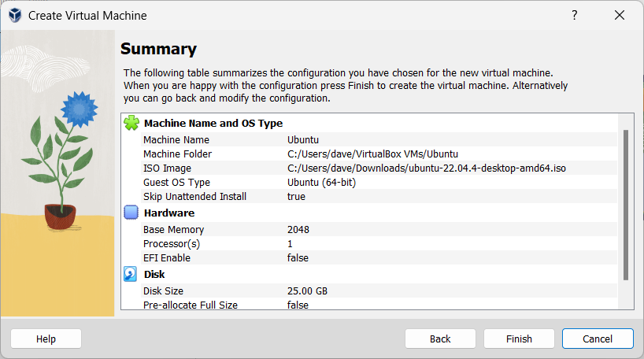Click the Ubuntu machine name value
Viewport: 644px width, 359px height.
[x=303, y=139]
